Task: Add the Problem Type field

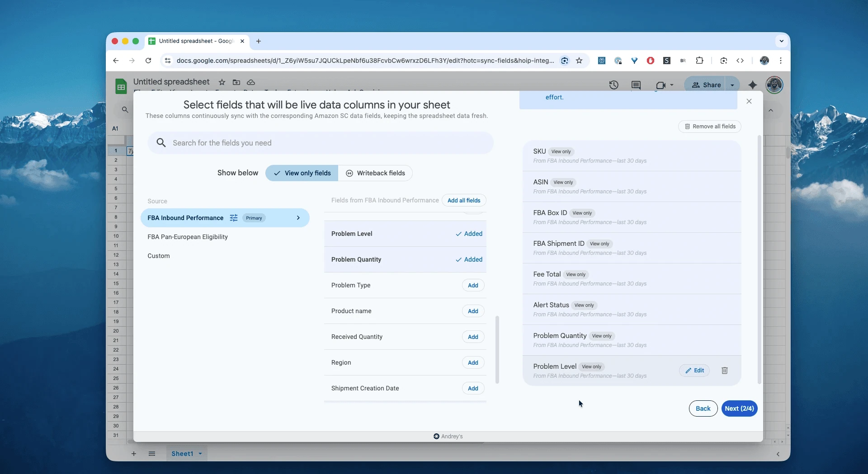Action: click(473, 285)
